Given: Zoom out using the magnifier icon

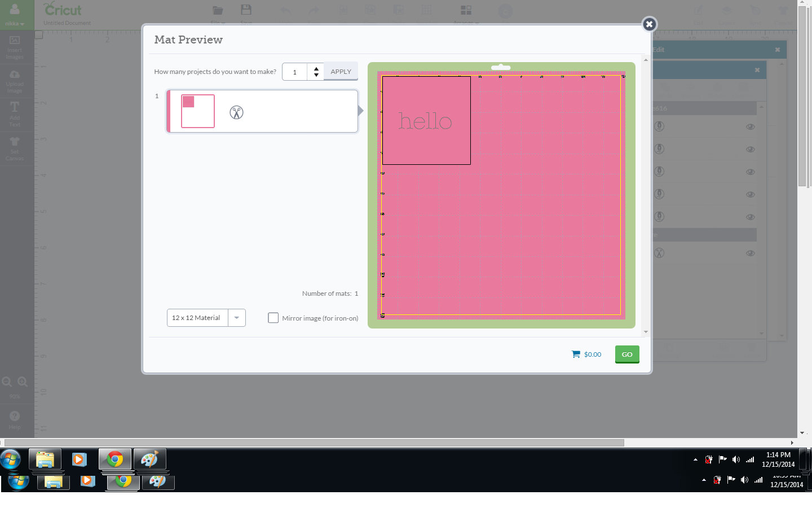Looking at the screenshot, I should click(x=7, y=382).
